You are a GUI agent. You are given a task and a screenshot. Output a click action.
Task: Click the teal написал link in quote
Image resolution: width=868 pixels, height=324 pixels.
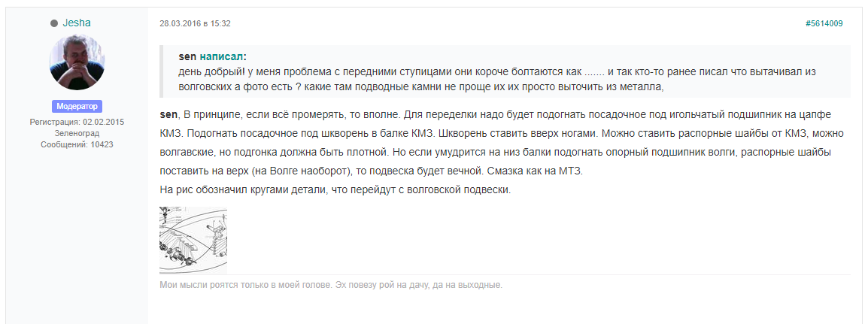click(x=221, y=56)
